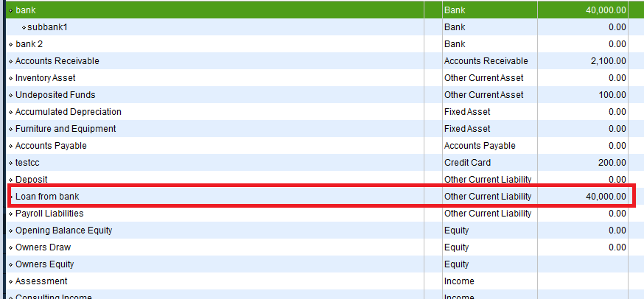
Task: Select the Owners Draw account name
Action: [x=43, y=247]
